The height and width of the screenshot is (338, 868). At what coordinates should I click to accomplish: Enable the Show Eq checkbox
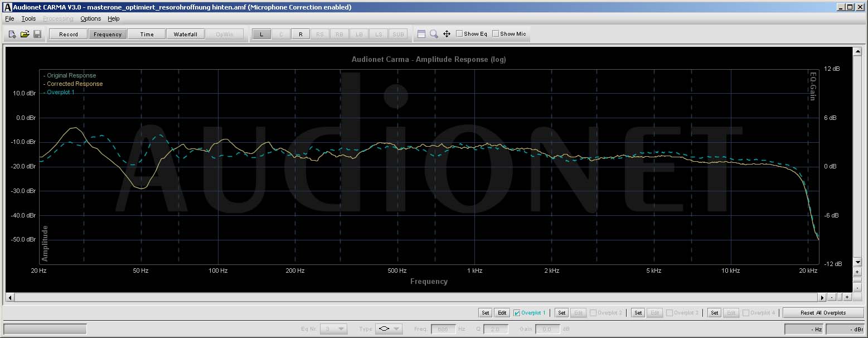[x=459, y=34]
